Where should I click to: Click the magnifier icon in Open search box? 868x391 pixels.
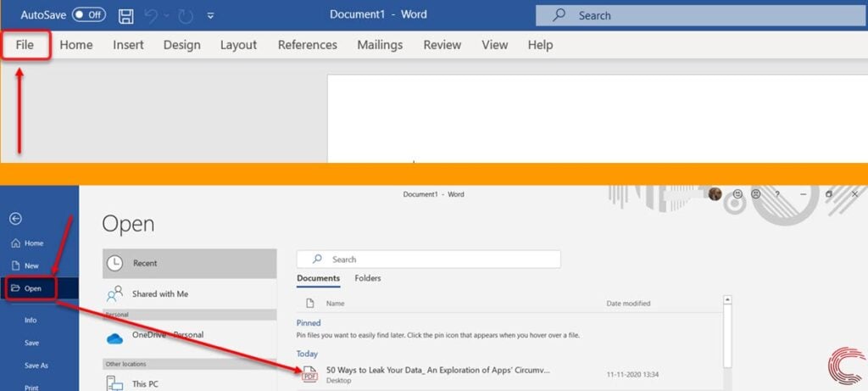click(x=317, y=259)
